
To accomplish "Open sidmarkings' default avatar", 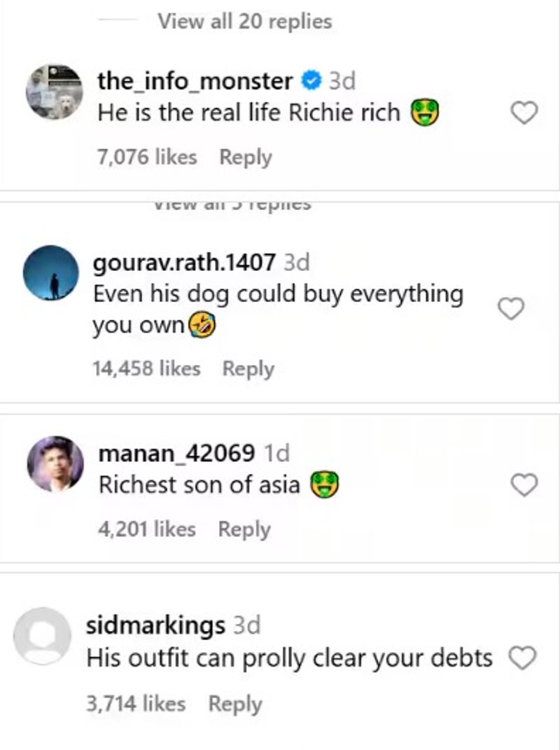I will (x=43, y=636).
